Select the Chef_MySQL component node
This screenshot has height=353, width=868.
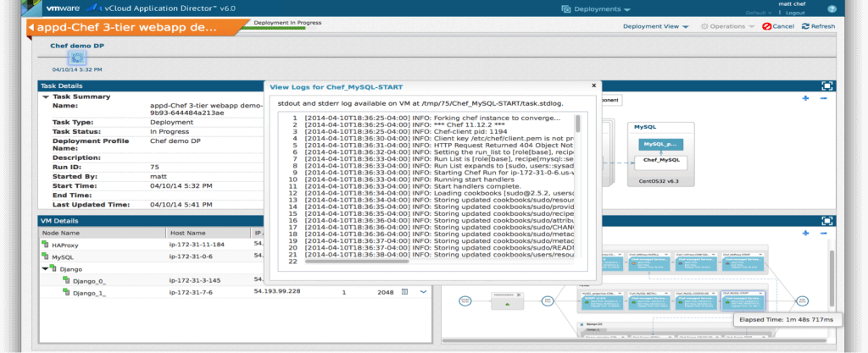(663, 160)
